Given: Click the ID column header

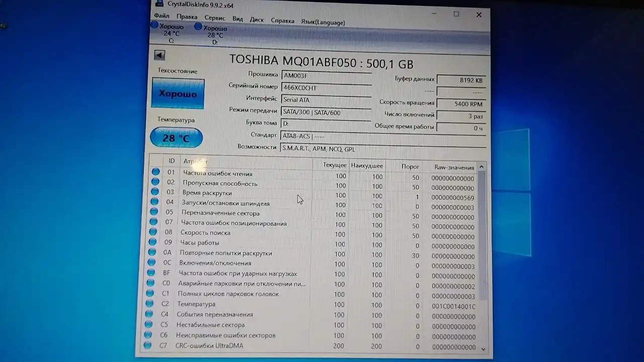Looking at the screenshot, I should click(172, 161).
